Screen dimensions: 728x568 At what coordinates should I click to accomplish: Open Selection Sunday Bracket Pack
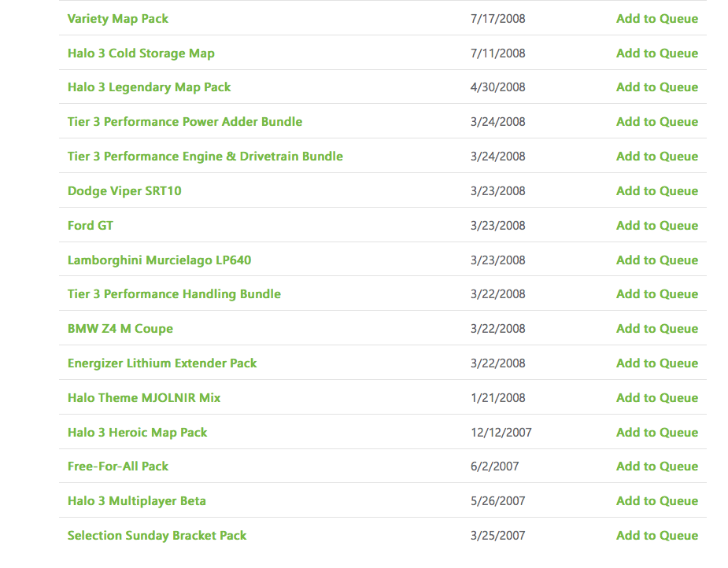coord(157,536)
